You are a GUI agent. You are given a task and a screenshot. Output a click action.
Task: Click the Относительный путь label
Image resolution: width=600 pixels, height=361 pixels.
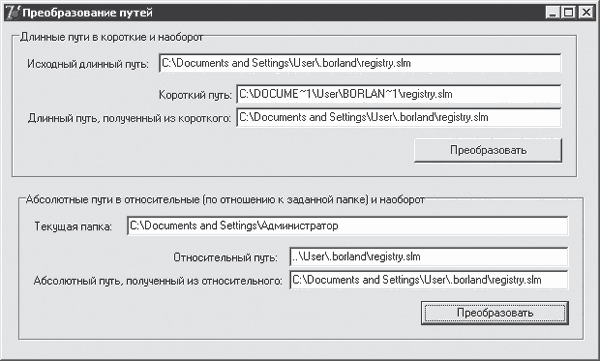225,257
